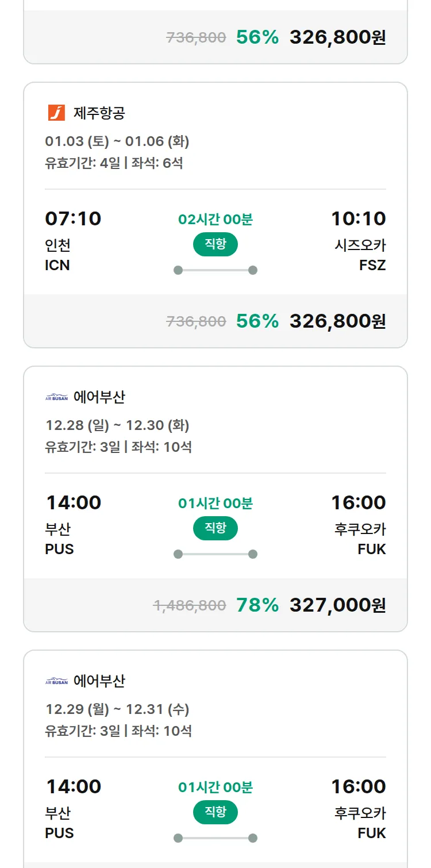Click the route line under Jeju Air 직항
This screenshot has height=868, width=431.
(215, 270)
